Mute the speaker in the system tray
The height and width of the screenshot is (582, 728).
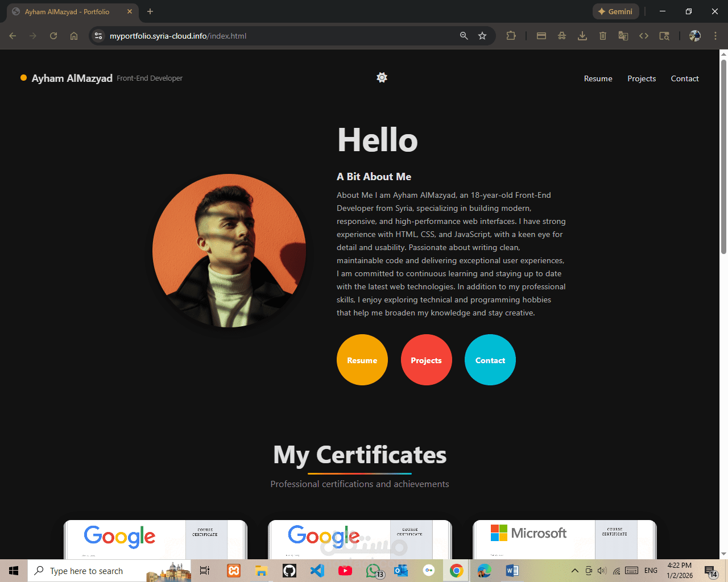[x=602, y=570]
